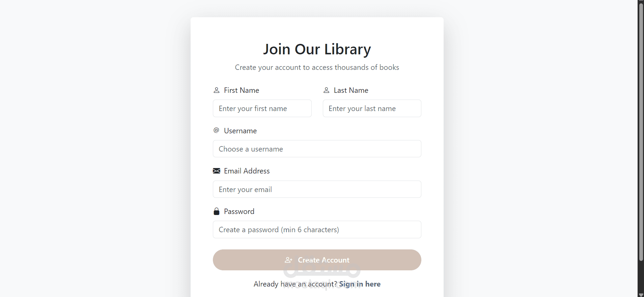
Task: Click into the Choose a username field
Action: point(317,149)
